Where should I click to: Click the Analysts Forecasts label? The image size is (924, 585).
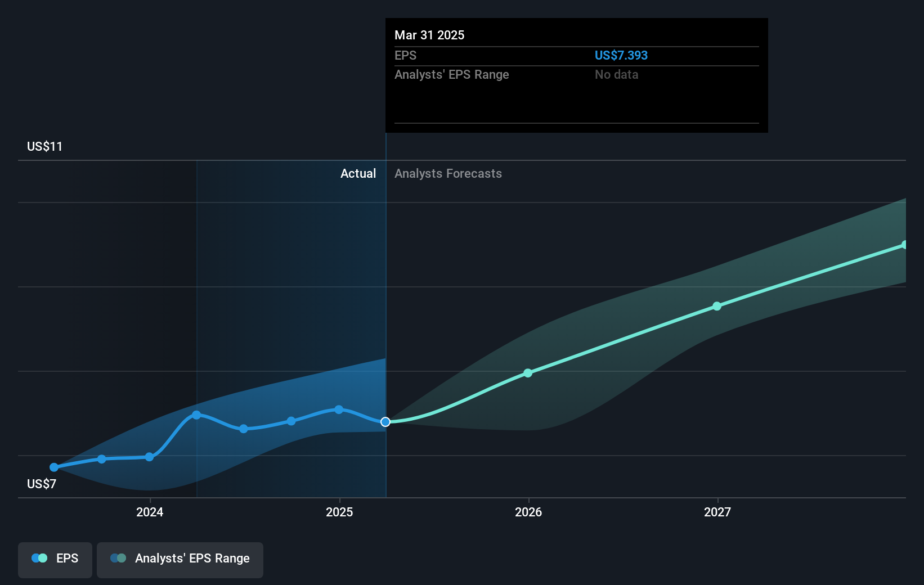coord(448,173)
